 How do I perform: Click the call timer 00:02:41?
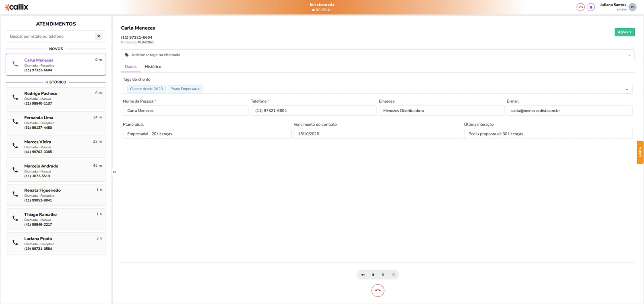click(324, 10)
